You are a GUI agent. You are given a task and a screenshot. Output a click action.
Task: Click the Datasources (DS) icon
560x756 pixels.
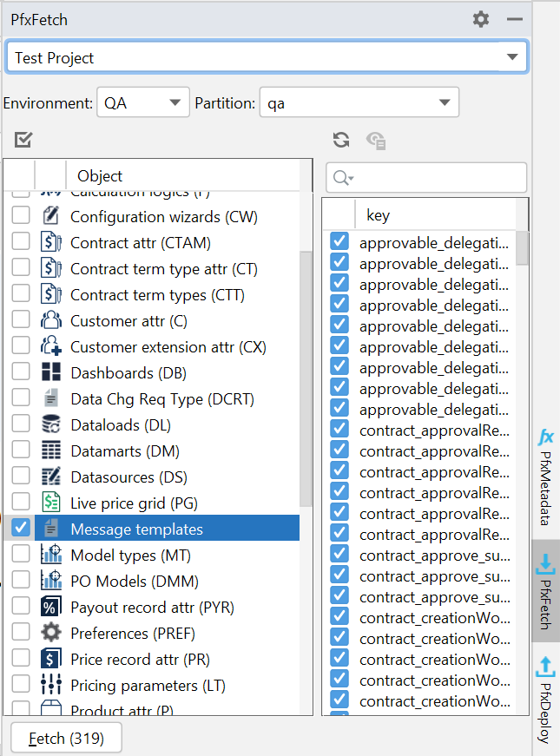click(x=50, y=477)
